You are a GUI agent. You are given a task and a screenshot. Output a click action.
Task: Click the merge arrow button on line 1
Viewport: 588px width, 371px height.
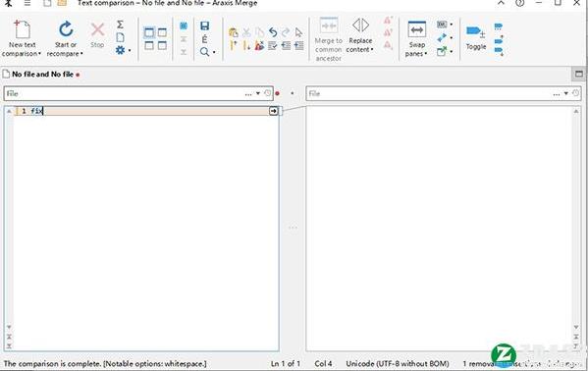(x=273, y=111)
